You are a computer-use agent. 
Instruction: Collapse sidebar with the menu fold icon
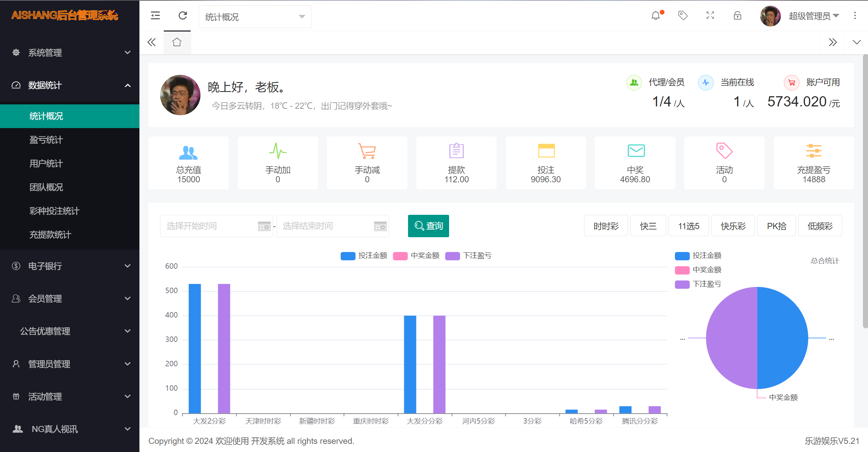coord(155,16)
